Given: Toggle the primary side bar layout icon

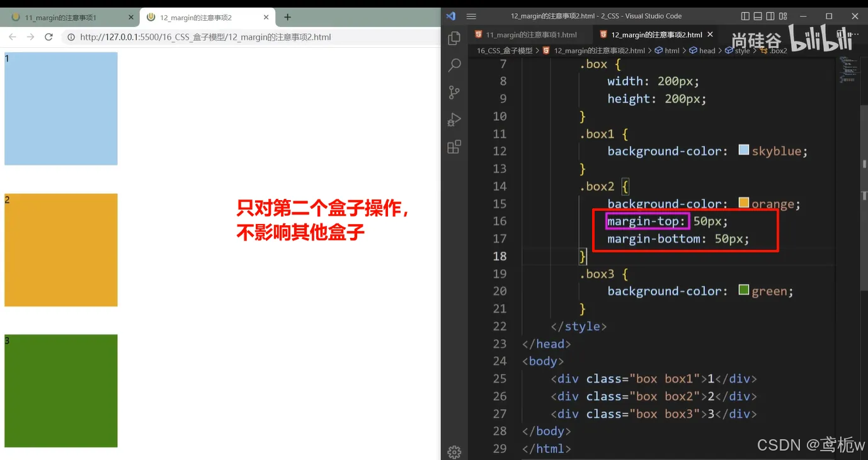Looking at the screenshot, I should click(x=745, y=16).
